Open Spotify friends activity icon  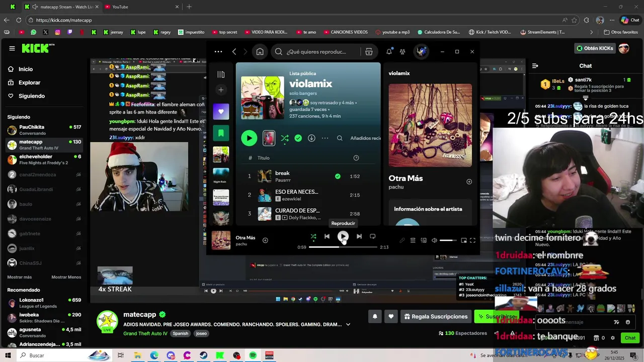point(403,51)
